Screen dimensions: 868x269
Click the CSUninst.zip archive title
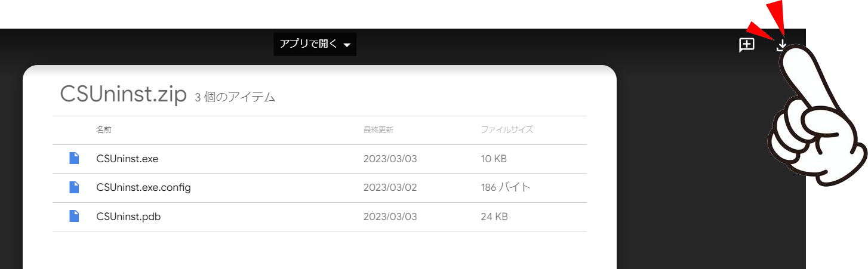pos(124,95)
